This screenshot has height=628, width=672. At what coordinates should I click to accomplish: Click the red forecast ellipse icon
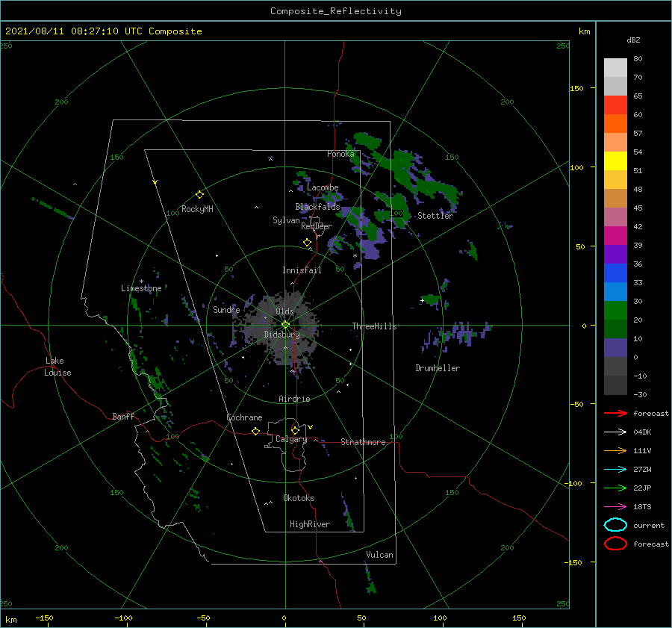615,544
